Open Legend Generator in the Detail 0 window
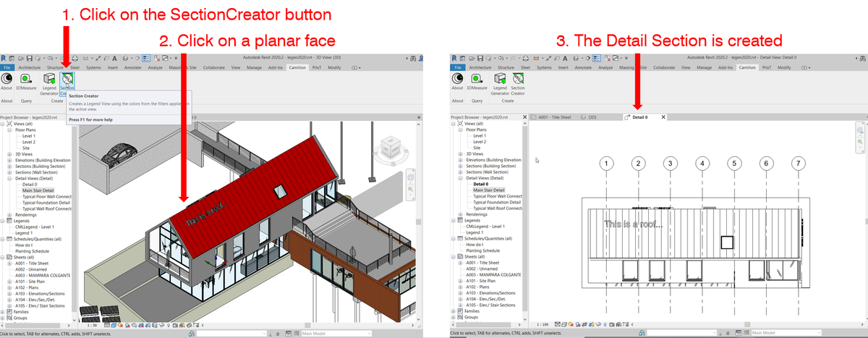Viewport: 868px width, 338px height. pyautogui.click(x=500, y=83)
